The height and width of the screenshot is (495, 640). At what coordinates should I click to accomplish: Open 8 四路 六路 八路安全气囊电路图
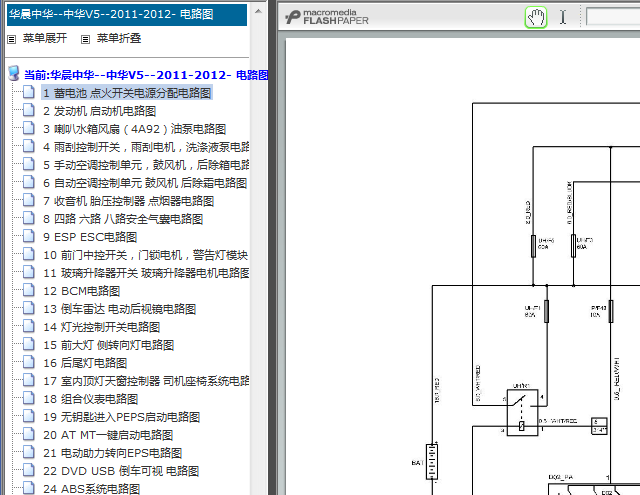(123, 219)
